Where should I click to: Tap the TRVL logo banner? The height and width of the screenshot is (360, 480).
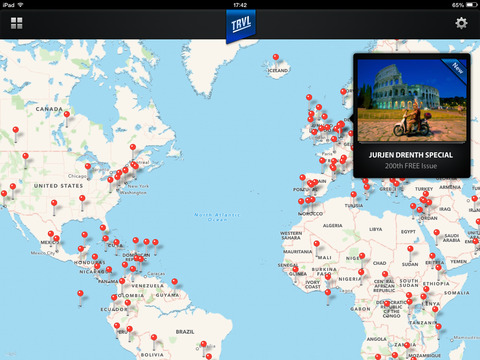[x=241, y=25]
